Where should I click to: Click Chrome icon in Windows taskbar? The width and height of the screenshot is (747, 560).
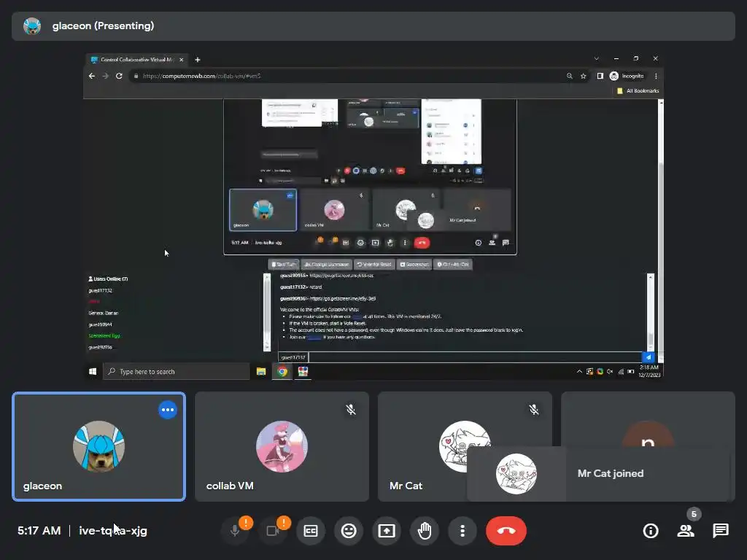coord(282,371)
